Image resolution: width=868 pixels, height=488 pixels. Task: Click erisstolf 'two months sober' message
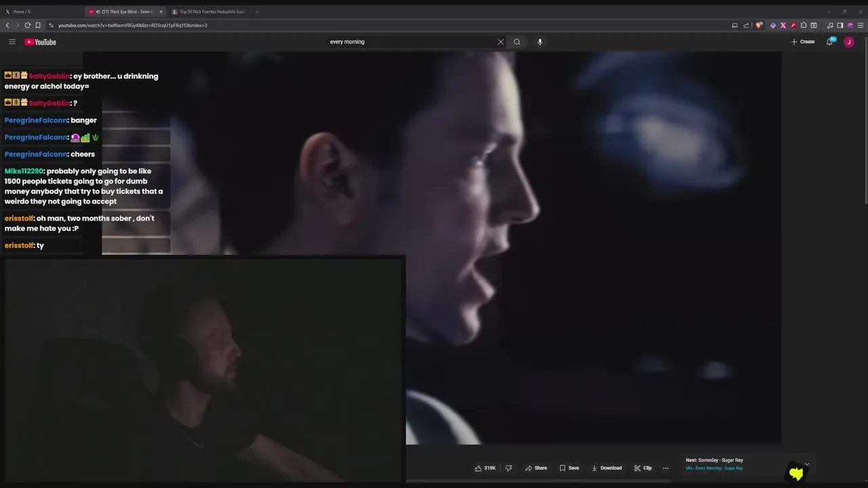79,223
